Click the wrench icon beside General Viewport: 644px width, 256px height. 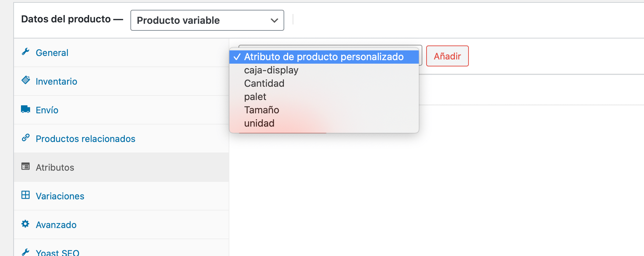click(x=26, y=52)
